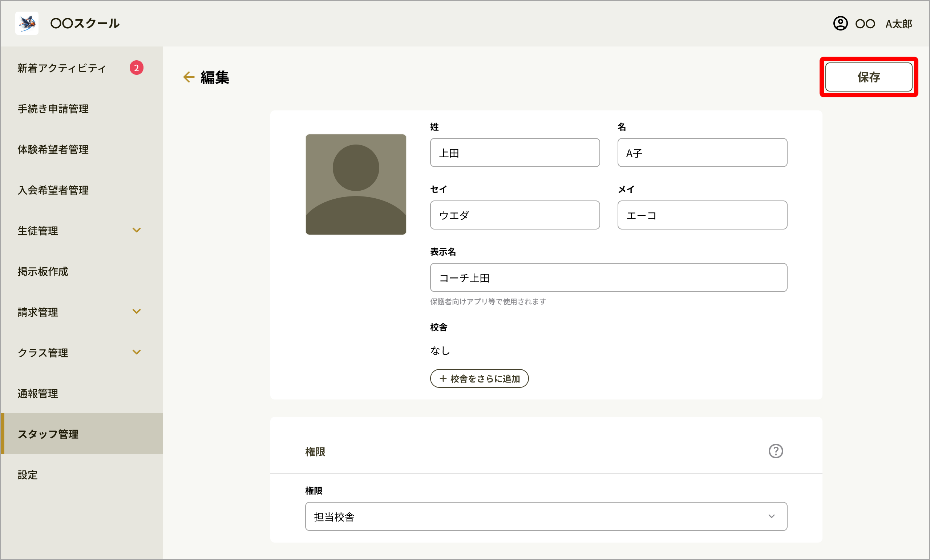
Task: Click the 保護者向けアプリ等で使用されます hint text
Action: [488, 301]
